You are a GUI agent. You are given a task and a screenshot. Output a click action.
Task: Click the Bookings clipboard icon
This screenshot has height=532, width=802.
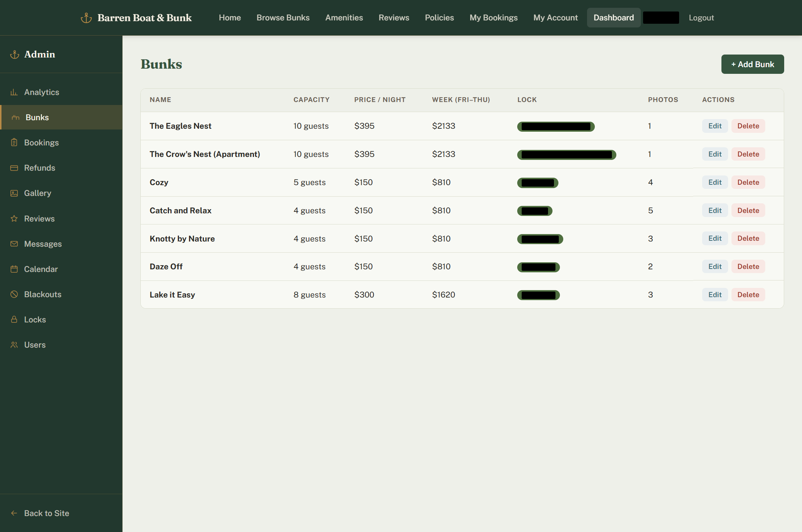tap(14, 142)
